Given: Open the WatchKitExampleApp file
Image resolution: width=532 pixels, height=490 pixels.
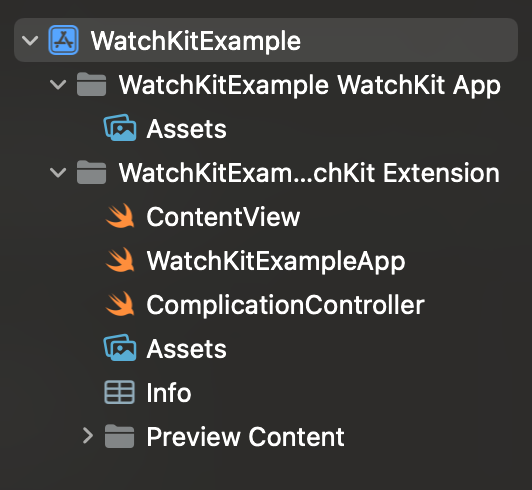Looking at the screenshot, I should coord(276,262).
